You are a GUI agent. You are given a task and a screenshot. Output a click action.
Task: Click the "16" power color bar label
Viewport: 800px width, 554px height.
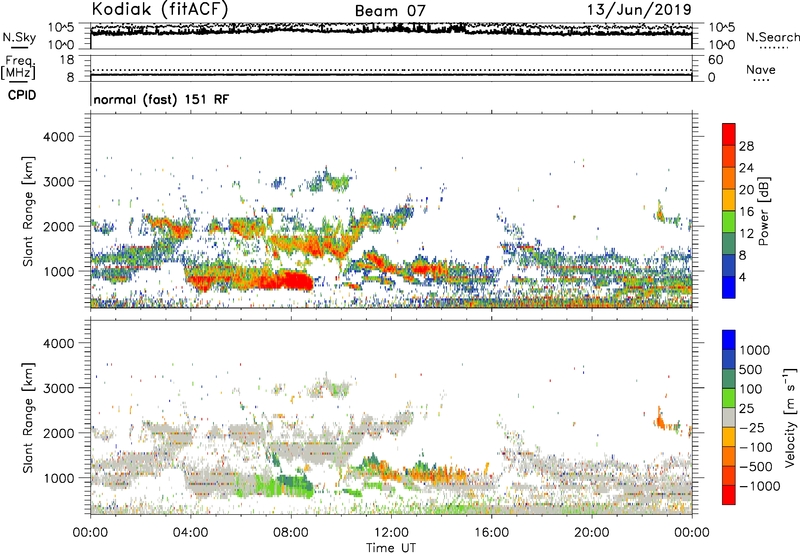pyautogui.click(x=746, y=212)
